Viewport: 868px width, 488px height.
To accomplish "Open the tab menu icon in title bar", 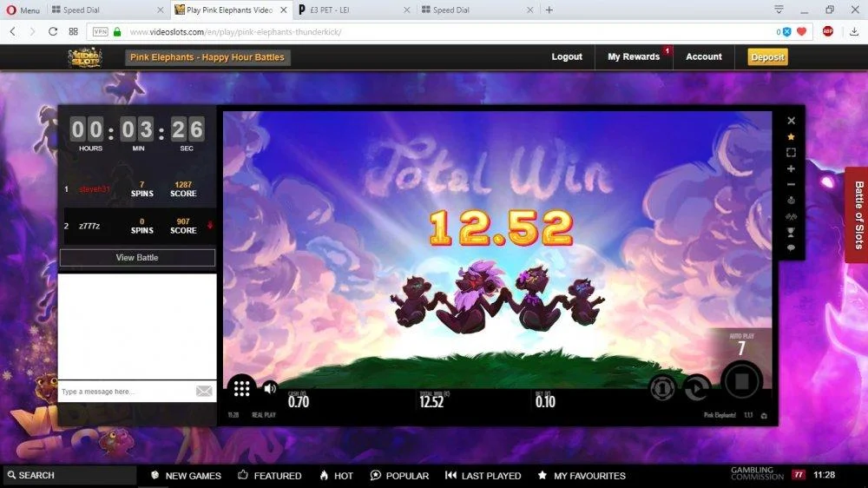I will coord(779,10).
